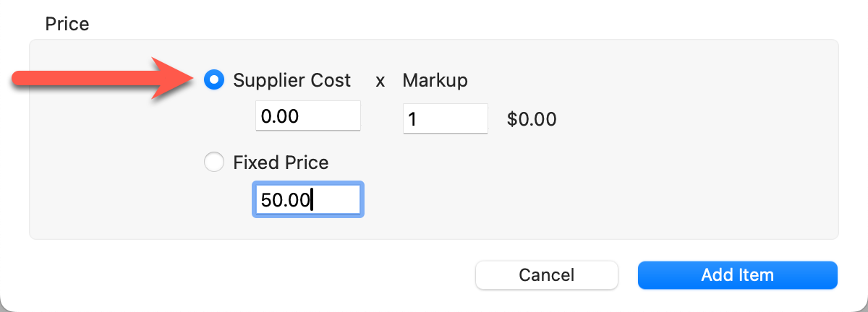
Task: Click the 0.00 value under Supplier Cost
Action: click(280, 116)
